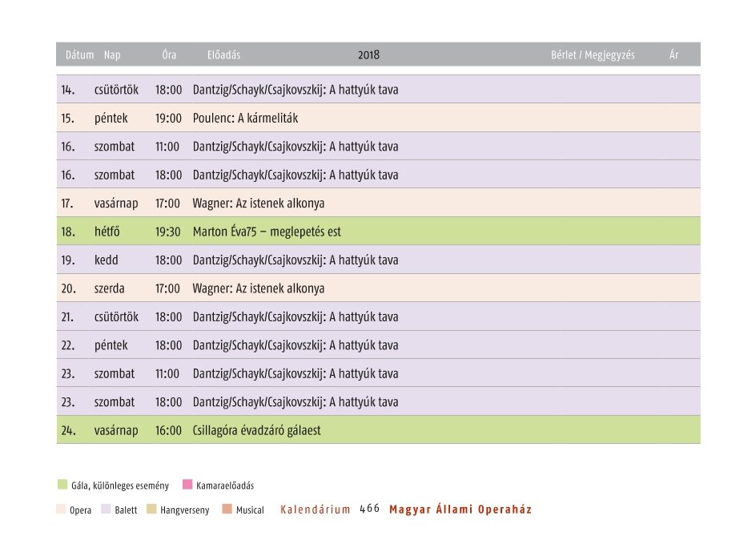This screenshot has width=756, height=544.
Task: Click the pink Kamaraelőadás legend swatch
Action: coord(187,484)
